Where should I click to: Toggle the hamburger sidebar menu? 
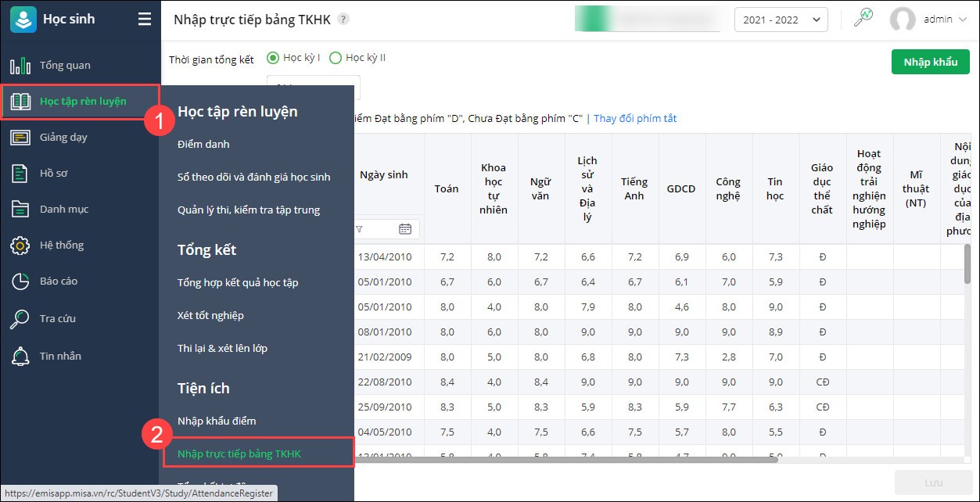click(145, 20)
